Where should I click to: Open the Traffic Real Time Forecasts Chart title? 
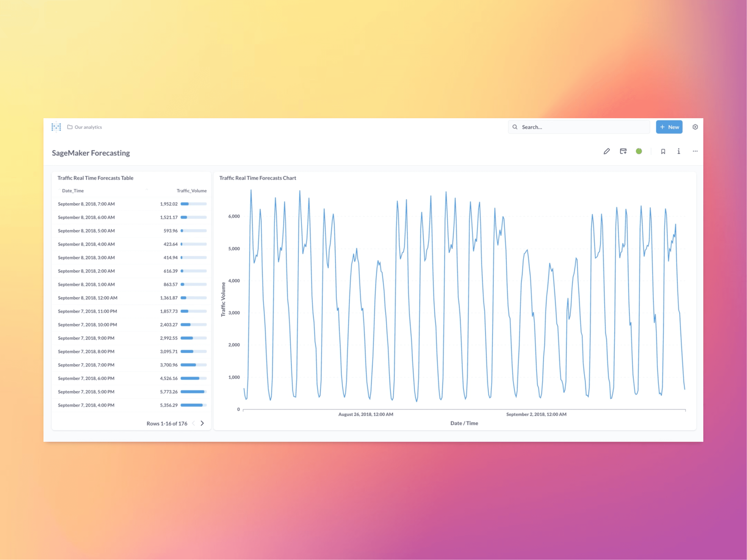258,178
